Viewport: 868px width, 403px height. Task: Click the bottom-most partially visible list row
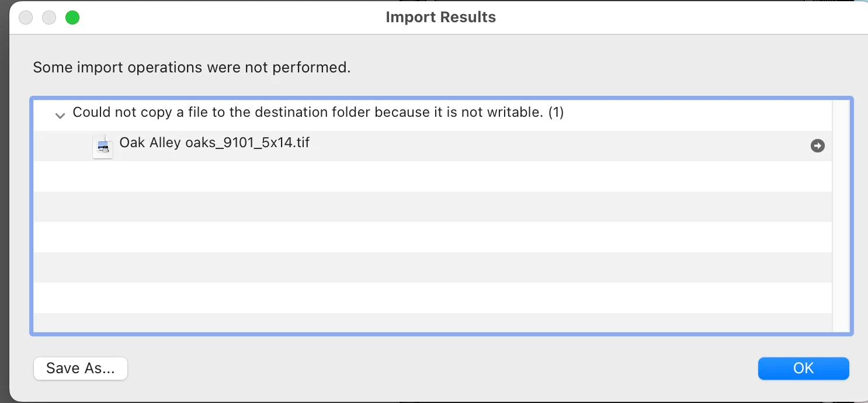[x=433, y=322]
